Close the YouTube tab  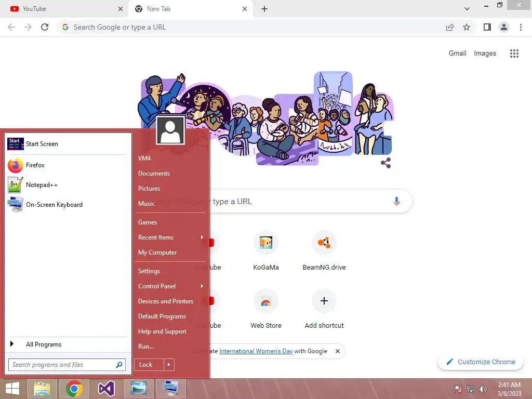pos(121,9)
